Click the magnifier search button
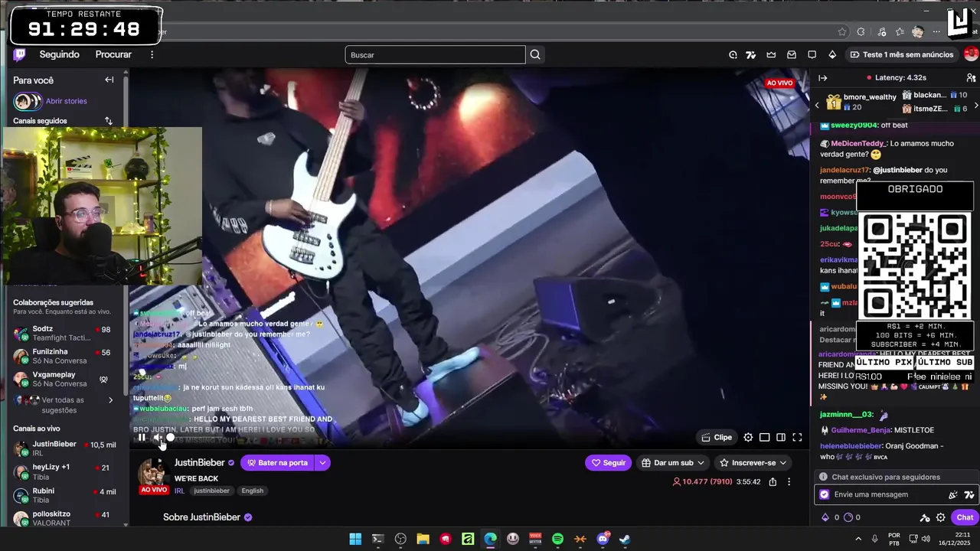Viewport: 980px width, 551px height. (x=535, y=54)
